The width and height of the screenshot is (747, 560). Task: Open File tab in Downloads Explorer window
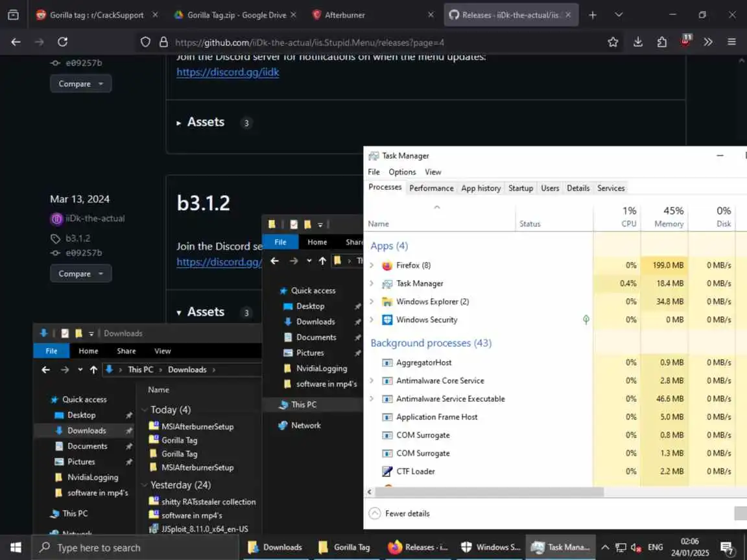pyautogui.click(x=51, y=351)
